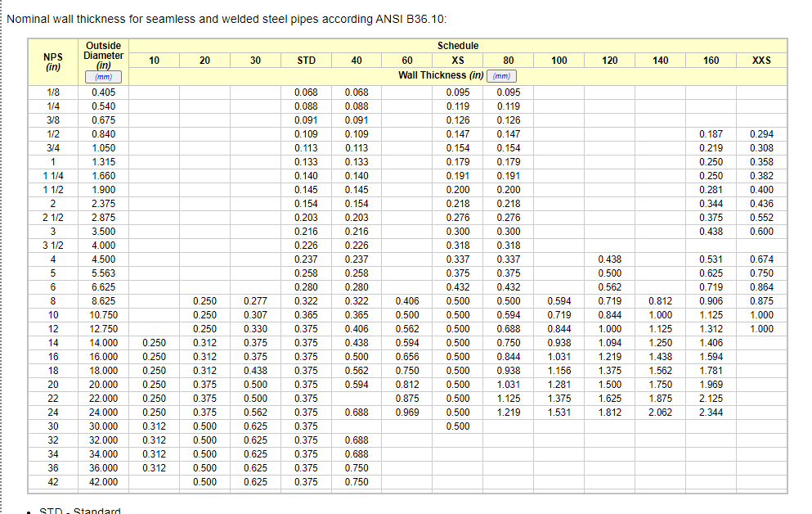Screen dimensions: 812x514
Task: Click the Schedule 140 value 1.438
Action: 660,357
